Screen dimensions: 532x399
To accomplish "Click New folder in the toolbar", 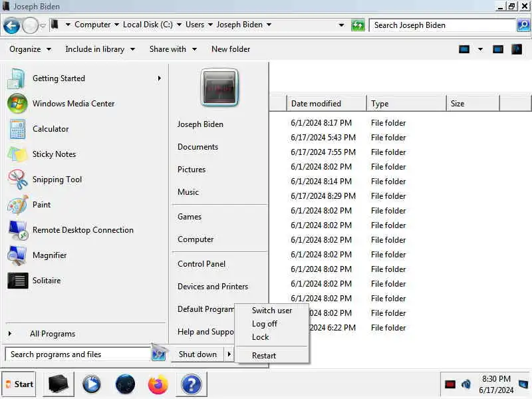I will tap(231, 49).
